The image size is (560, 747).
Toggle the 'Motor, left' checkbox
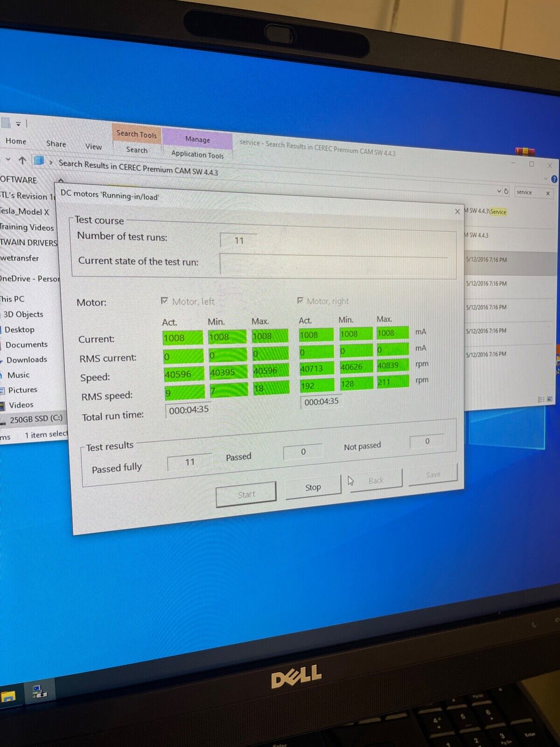[164, 301]
